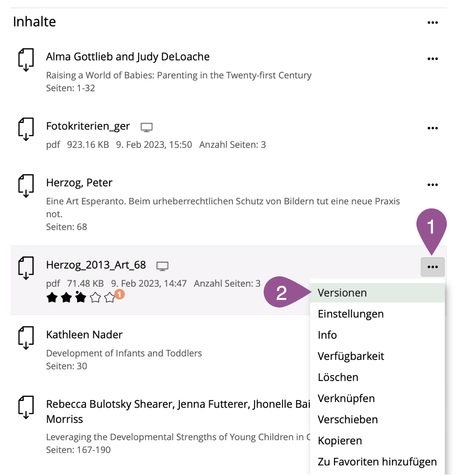Open the Herzog_2013_Art_68 file title
This screenshot has width=476, height=476.
96,265
